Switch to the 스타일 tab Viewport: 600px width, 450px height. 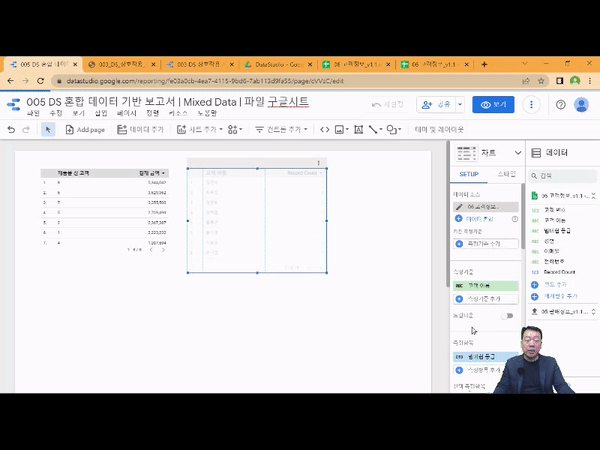click(507, 174)
